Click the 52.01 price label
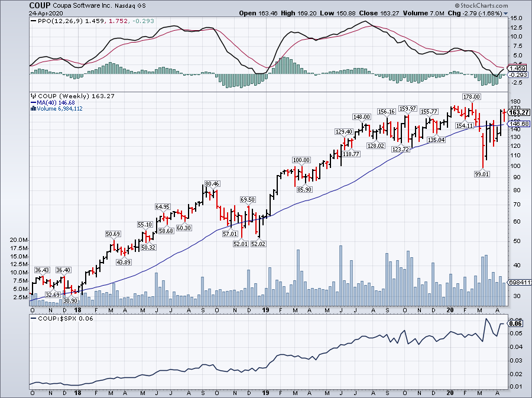The image size is (532, 398). pos(241,244)
